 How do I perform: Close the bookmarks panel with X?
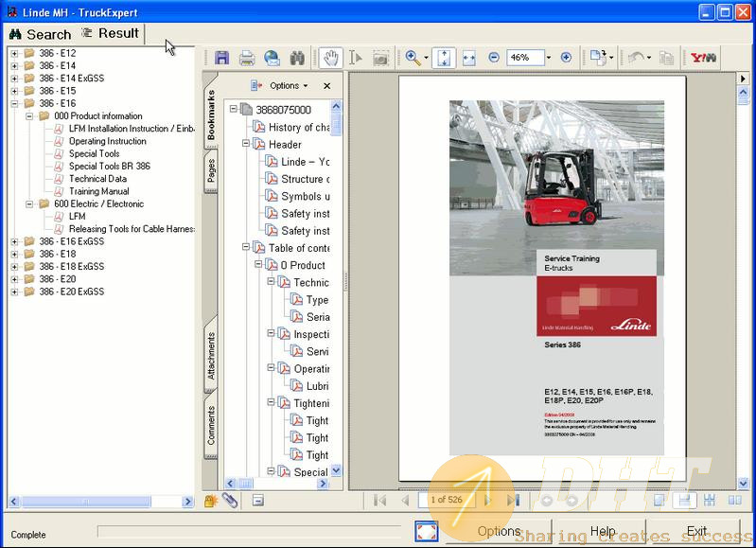(326, 86)
